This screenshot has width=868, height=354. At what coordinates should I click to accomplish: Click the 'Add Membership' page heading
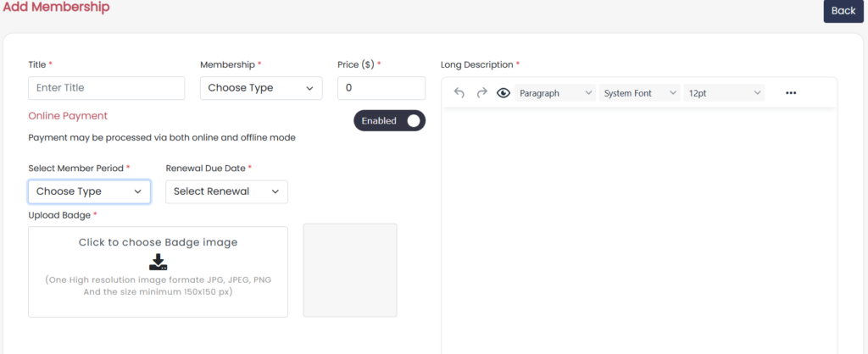[x=57, y=7]
